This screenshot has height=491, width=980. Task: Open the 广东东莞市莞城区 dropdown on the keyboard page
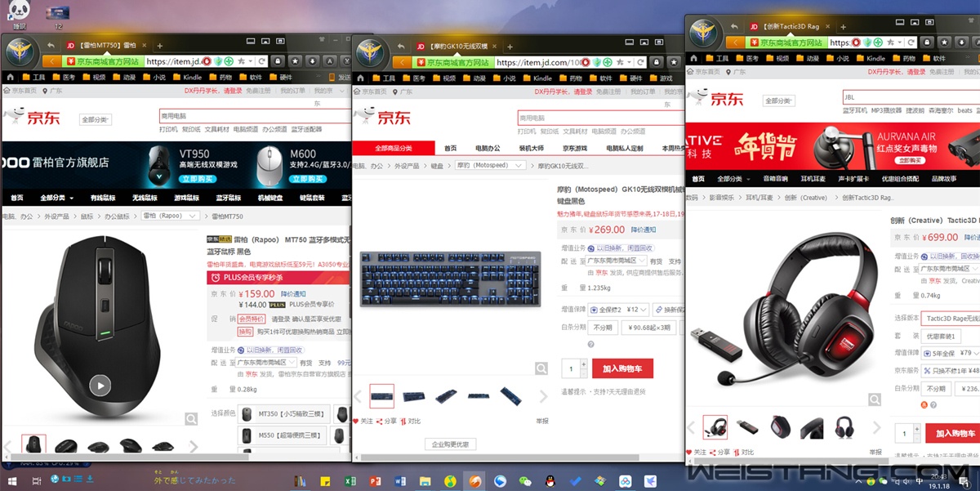pyautogui.click(x=615, y=261)
